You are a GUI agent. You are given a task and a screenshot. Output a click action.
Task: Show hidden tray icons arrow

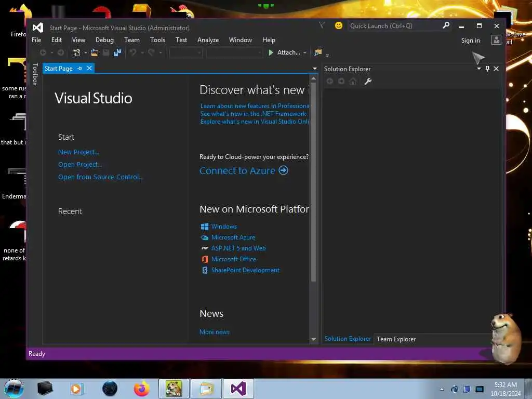click(442, 389)
